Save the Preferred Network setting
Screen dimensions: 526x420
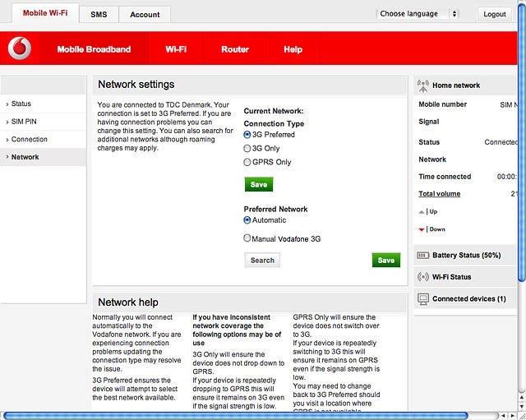[x=386, y=260]
